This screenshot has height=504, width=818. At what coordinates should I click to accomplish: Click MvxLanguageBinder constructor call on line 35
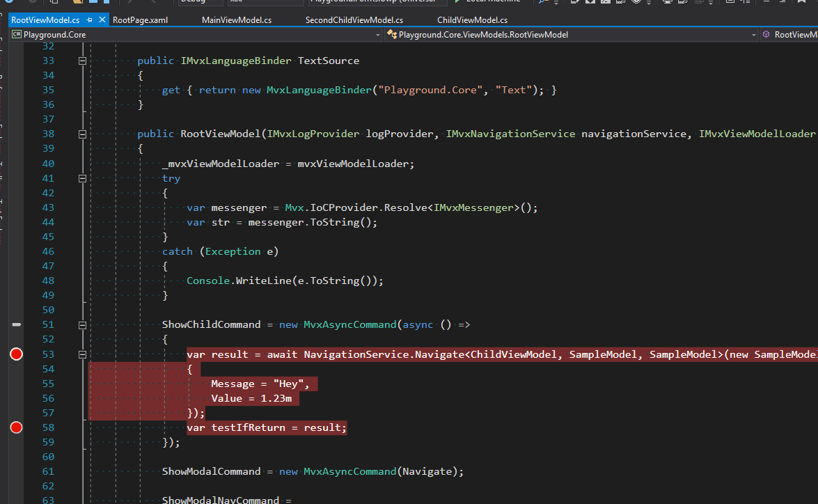(x=320, y=90)
